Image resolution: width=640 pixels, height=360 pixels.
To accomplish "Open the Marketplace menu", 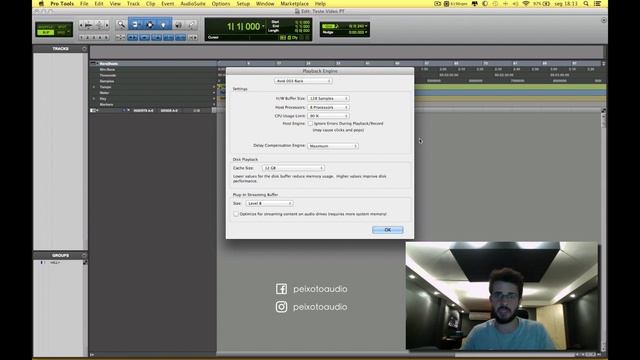I will coord(294,4).
